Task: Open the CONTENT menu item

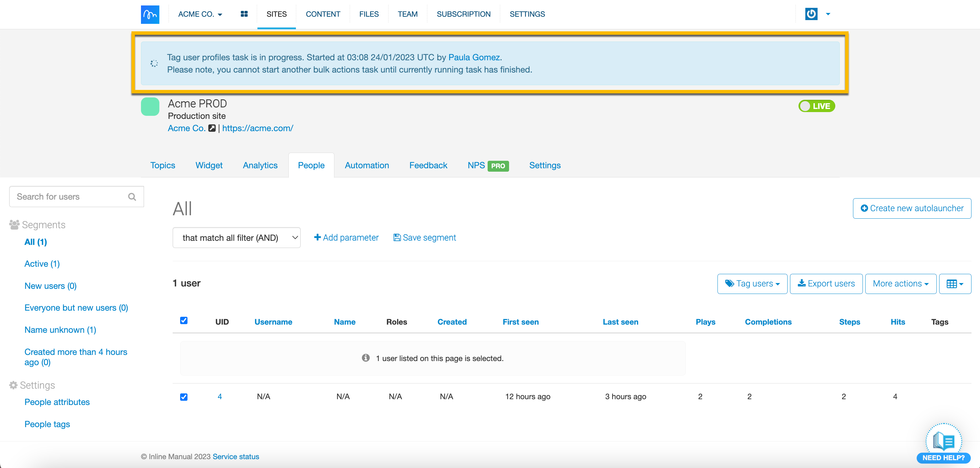Action: click(x=322, y=14)
